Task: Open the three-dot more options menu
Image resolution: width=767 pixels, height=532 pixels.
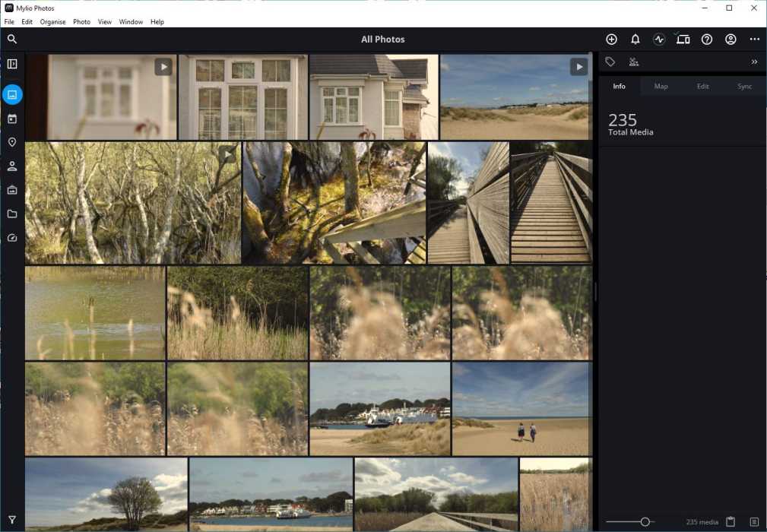Action: (x=754, y=40)
